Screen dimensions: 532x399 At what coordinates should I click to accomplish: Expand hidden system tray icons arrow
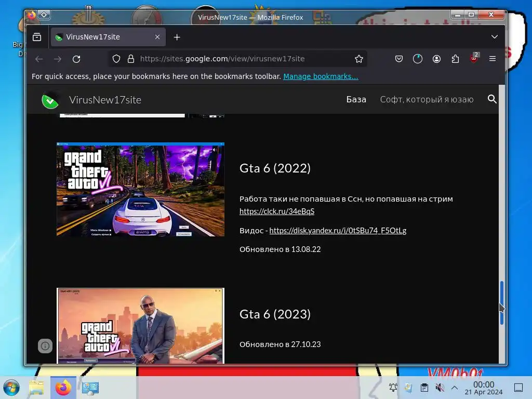click(x=455, y=388)
